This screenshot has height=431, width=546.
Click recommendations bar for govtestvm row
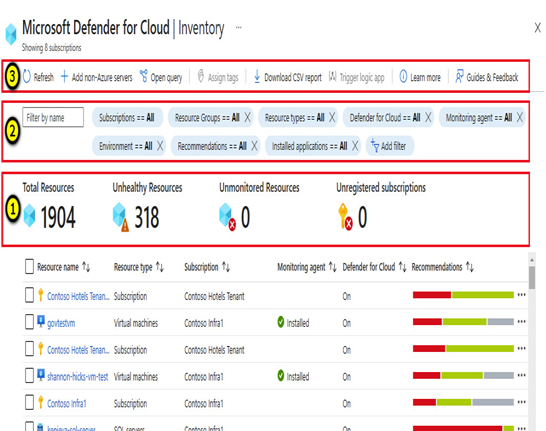[463, 322]
